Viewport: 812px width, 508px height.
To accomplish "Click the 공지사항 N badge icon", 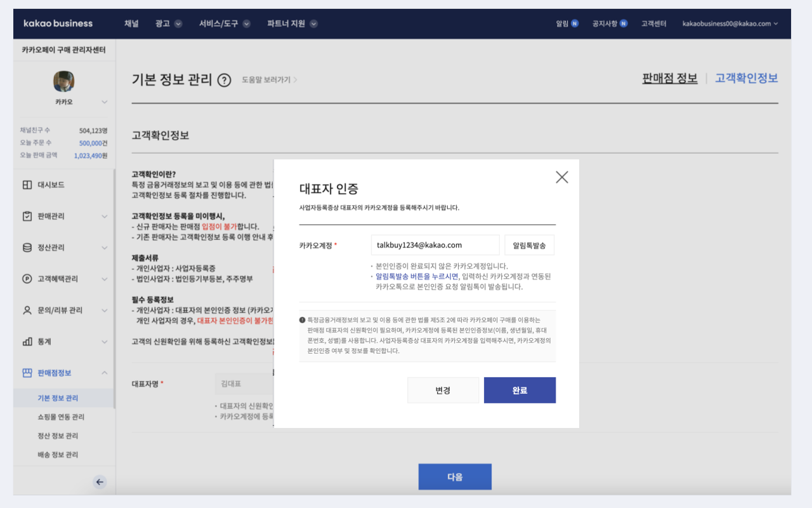I will click(x=624, y=23).
